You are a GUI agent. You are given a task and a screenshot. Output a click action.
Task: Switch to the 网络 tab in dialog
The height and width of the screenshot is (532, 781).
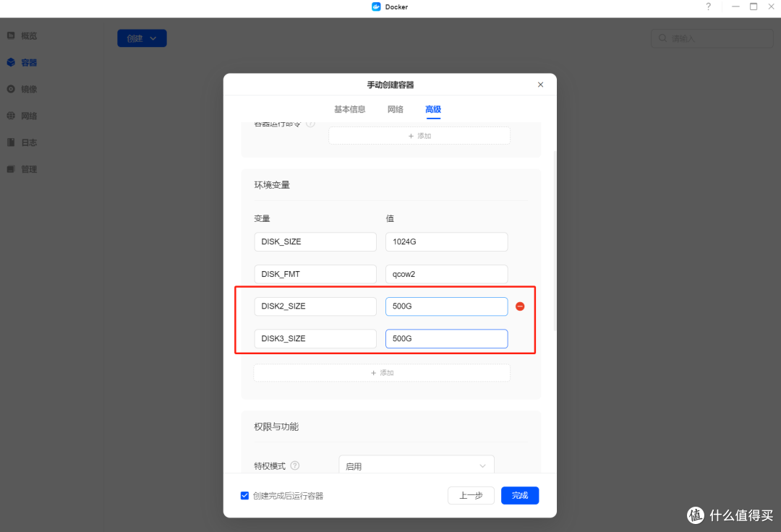tap(396, 109)
